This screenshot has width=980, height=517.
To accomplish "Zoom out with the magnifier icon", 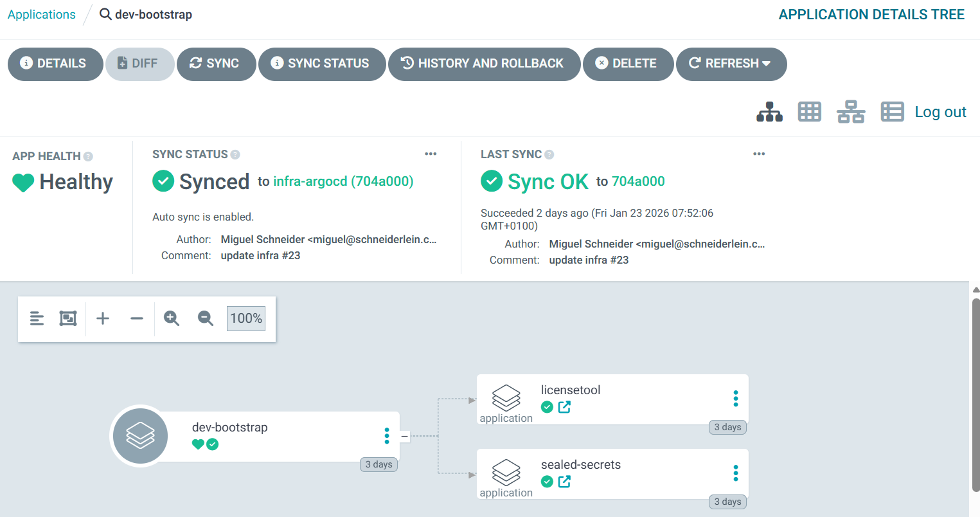I will (205, 318).
